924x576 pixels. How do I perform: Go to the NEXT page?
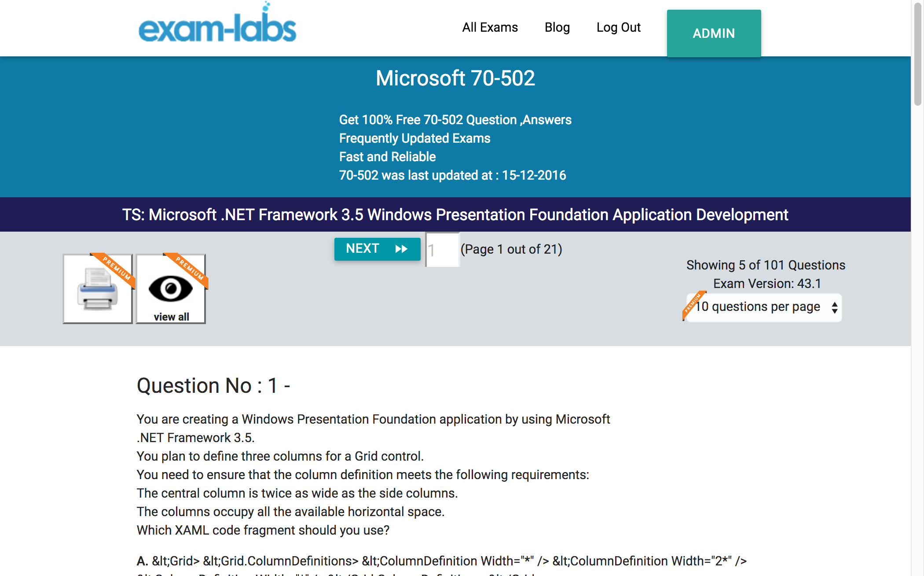tap(377, 249)
